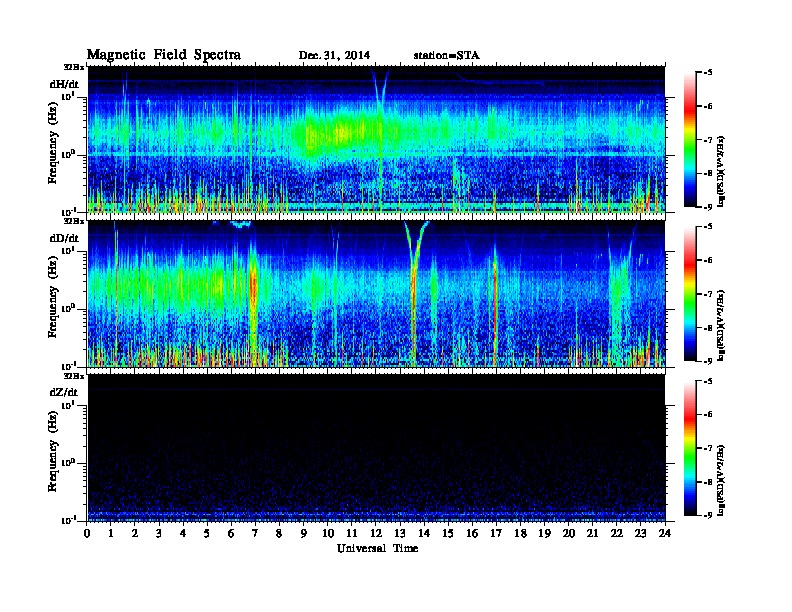The width and height of the screenshot is (792, 612).
Task: Click inside the dD/dt spectrogram plot
Action: [376, 293]
